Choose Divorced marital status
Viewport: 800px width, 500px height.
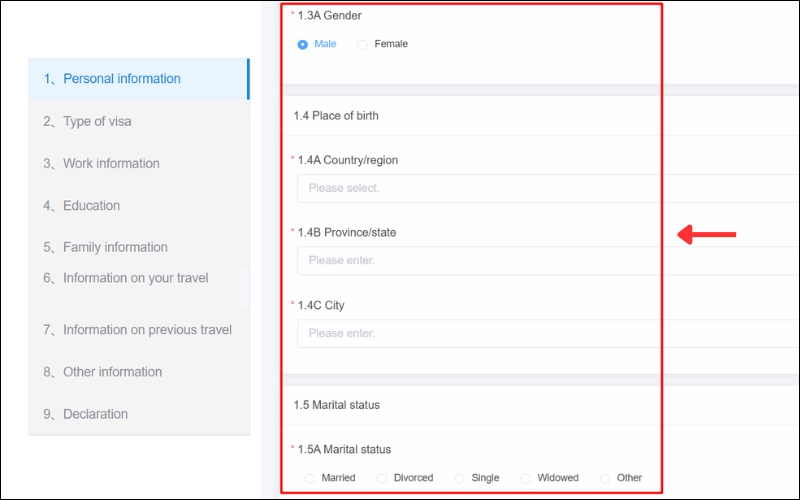(382, 478)
